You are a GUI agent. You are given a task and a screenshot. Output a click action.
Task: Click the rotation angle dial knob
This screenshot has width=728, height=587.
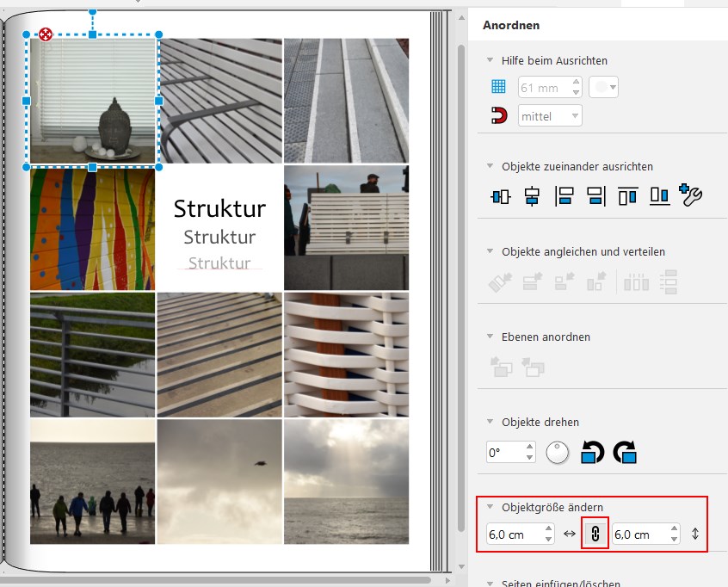(558, 452)
